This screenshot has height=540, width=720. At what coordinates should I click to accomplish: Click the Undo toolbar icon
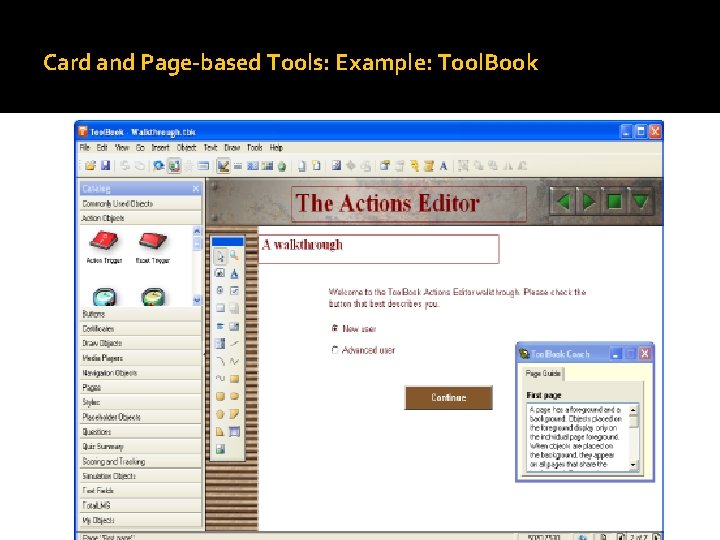[x=125, y=166]
